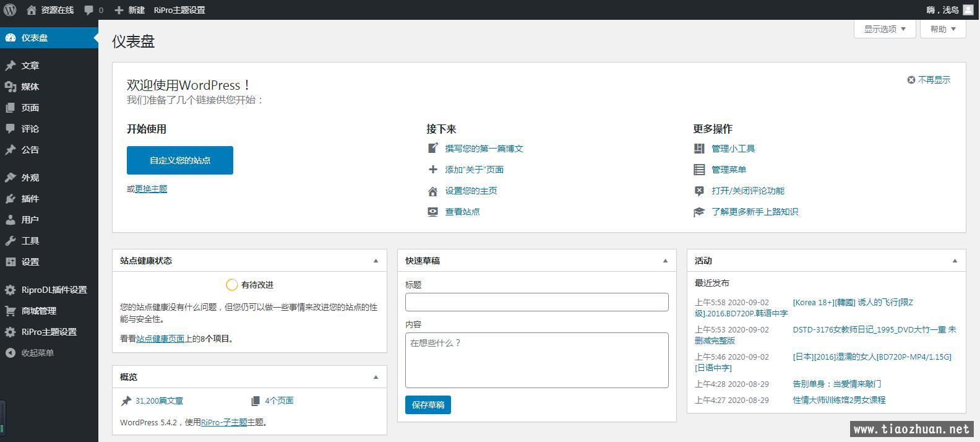The width and height of the screenshot is (980, 442).
Task: Follow the 更换主题 link
Action: coord(151,189)
